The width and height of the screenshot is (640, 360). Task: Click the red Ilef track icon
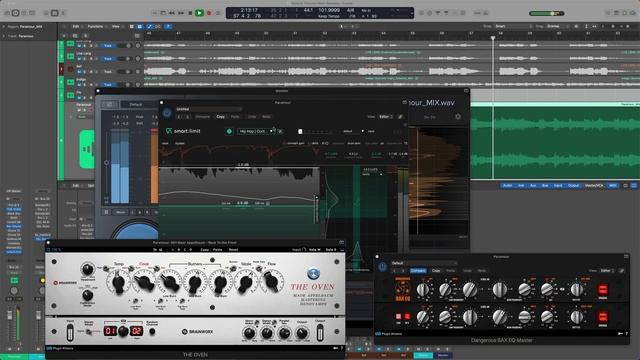pos(70,69)
